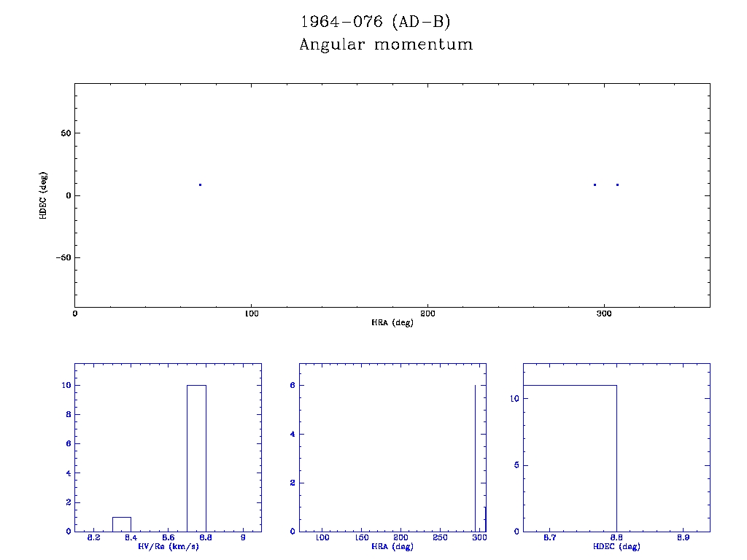Image resolution: width=747 pixels, height=560 pixels.
Task: Select the leftmost scatter data point
Action: coord(200,184)
